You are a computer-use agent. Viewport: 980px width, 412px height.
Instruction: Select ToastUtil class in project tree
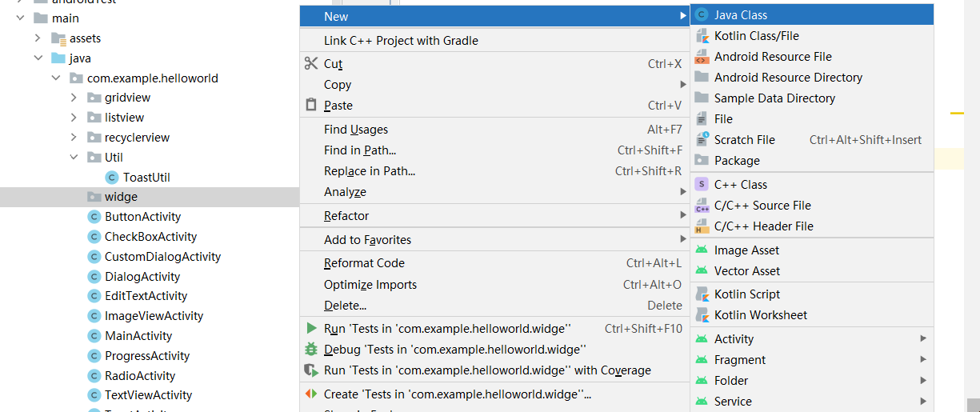tap(146, 178)
